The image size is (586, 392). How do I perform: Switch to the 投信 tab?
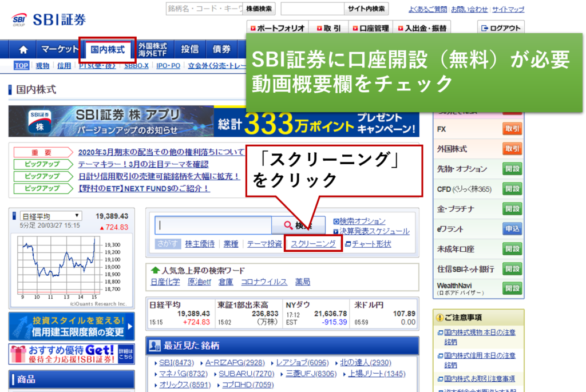(189, 50)
